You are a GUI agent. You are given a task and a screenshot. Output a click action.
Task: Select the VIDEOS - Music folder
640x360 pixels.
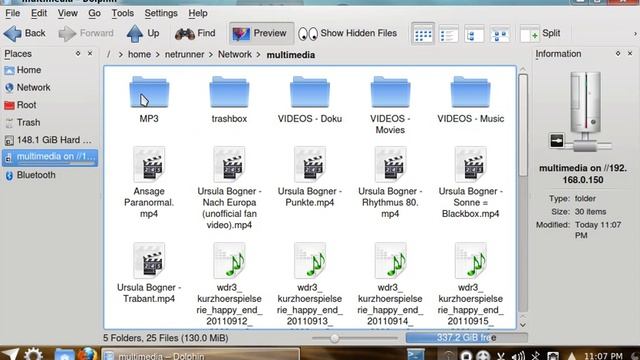pyautogui.click(x=471, y=100)
